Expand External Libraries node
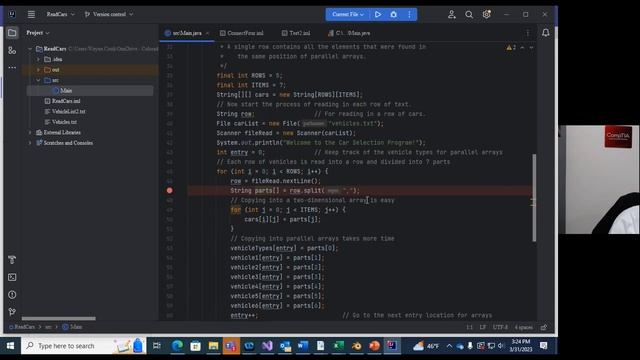This screenshot has width=640, height=360. pos(30,132)
